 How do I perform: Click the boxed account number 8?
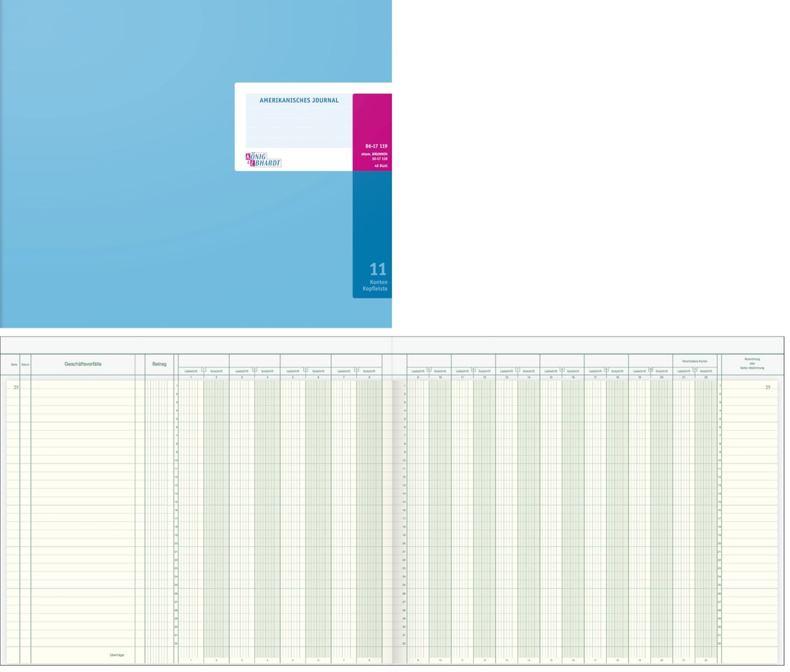(x=562, y=370)
